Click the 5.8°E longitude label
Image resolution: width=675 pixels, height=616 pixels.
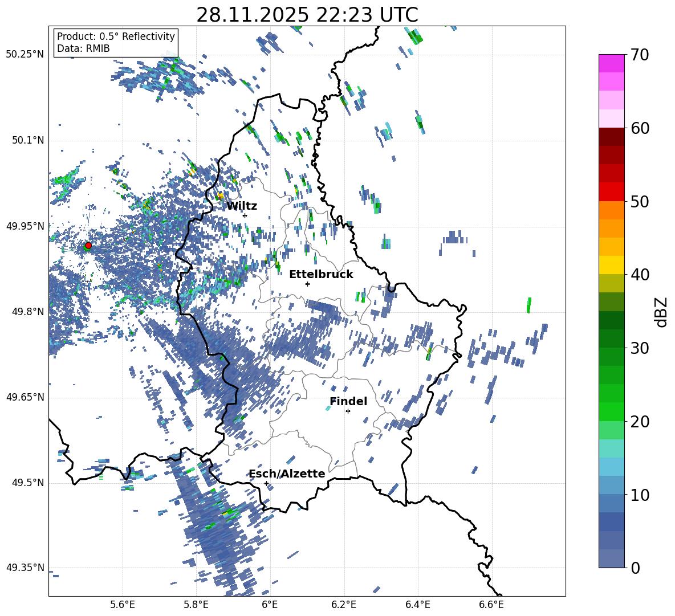(x=196, y=605)
